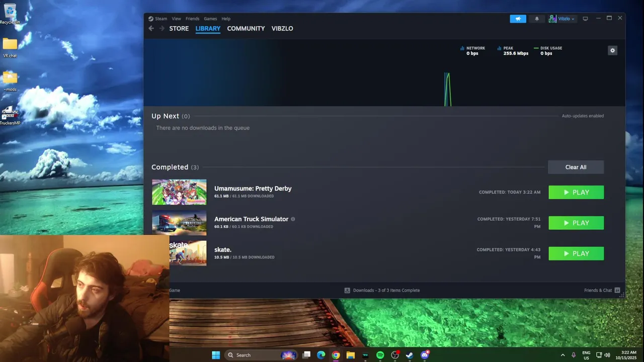This screenshot has width=644, height=362.
Task: Open Downloads status in bottom bar
Action: (x=382, y=290)
